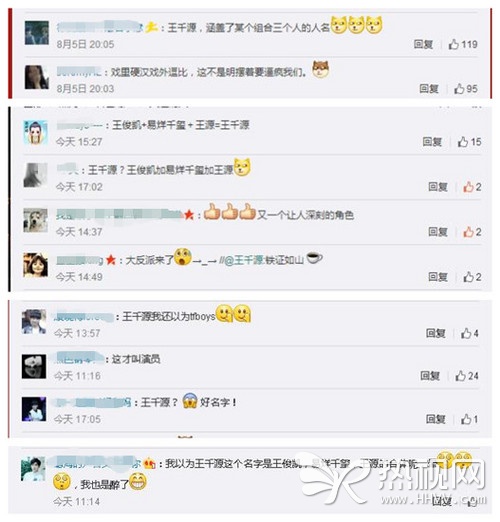Screen dimensions: 500x522
Task: Like the 今天 14:49 comment
Action: (468, 277)
